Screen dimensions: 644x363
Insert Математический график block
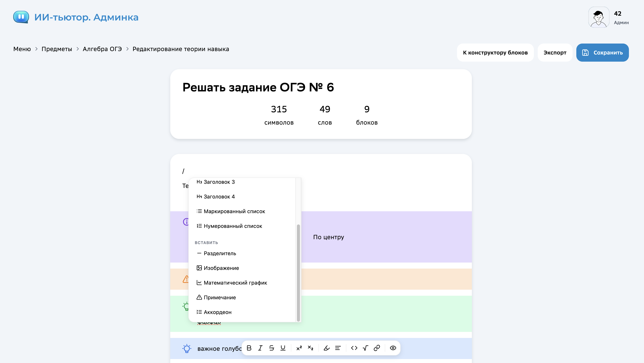(x=235, y=283)
